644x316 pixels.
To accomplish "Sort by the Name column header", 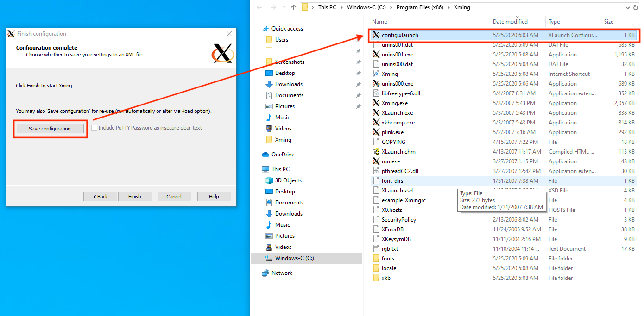I will [x=379, y=22].
